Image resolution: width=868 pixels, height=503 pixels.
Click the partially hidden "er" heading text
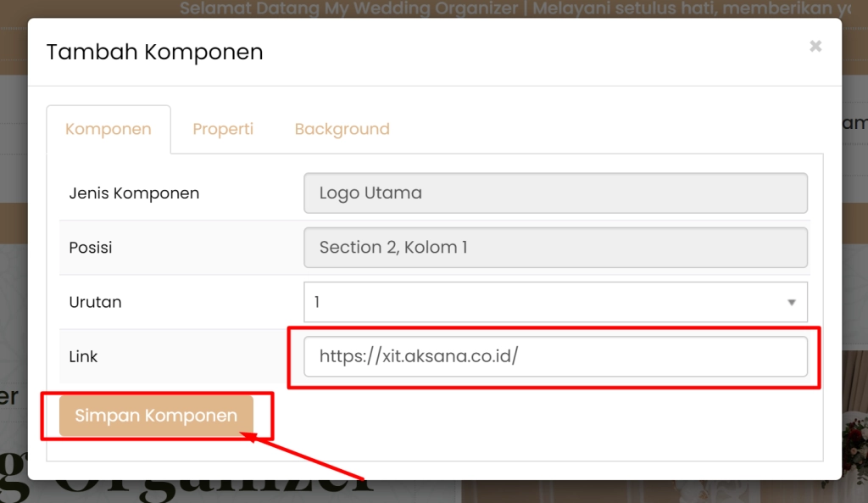[9, 395]
